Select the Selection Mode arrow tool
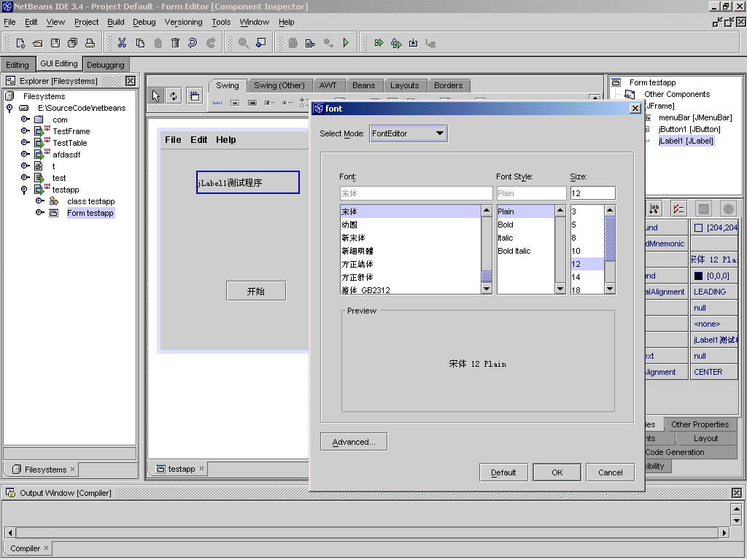 pos(156,96)
